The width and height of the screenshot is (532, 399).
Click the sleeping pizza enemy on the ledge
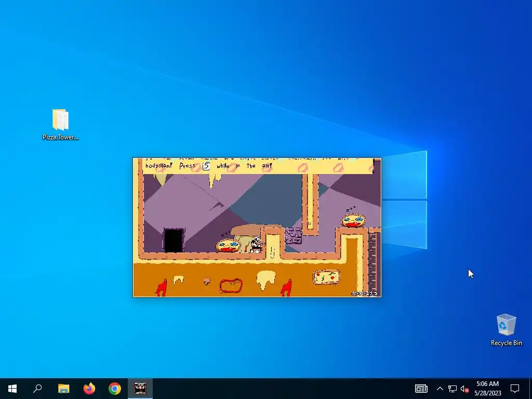[353, 220]
